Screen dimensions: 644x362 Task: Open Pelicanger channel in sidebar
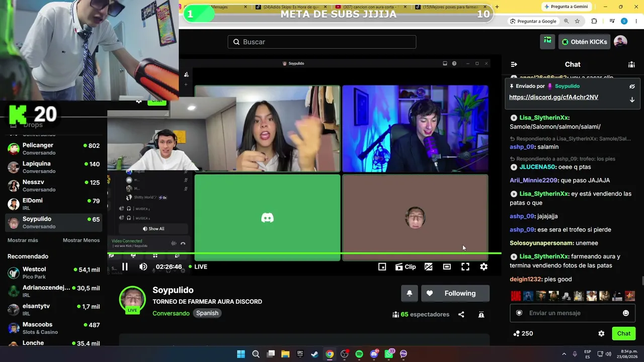pos(53,148)
